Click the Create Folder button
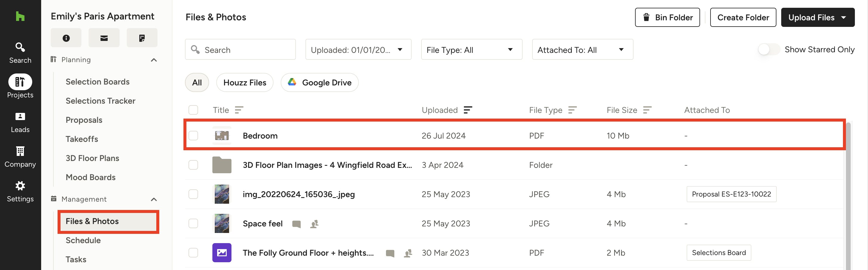The image size is (868, 270). pos(743,17)
